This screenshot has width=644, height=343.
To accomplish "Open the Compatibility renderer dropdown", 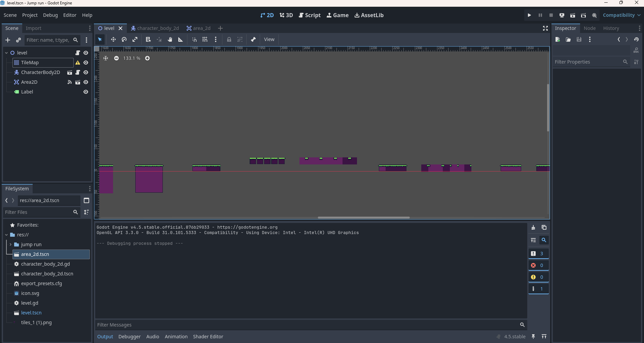I will tap(621, 15).
